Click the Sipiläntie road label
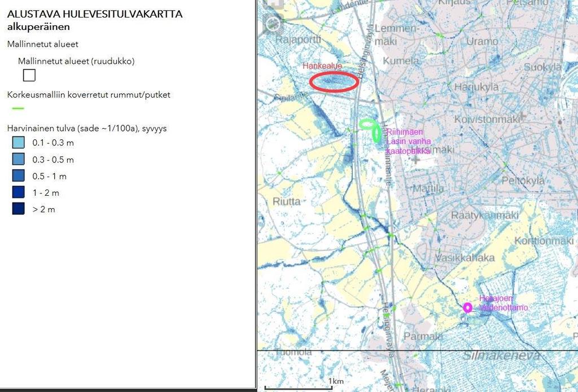 [292, 96]
